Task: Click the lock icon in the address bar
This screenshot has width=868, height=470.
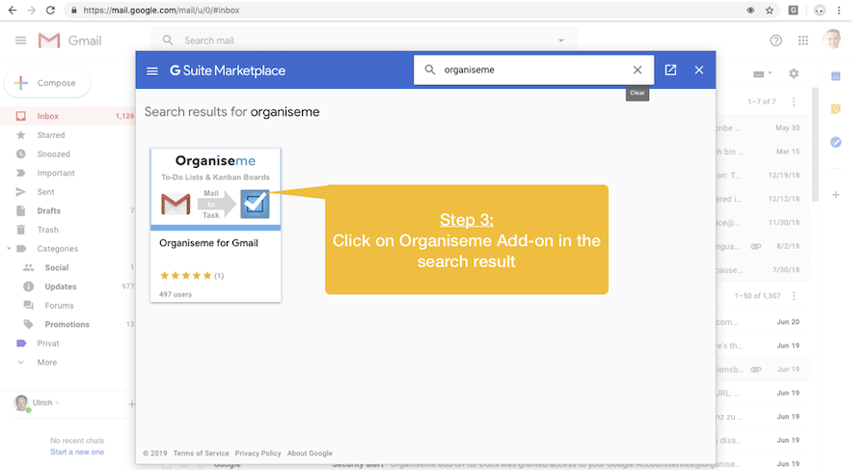Action: (x=73, y=10)
